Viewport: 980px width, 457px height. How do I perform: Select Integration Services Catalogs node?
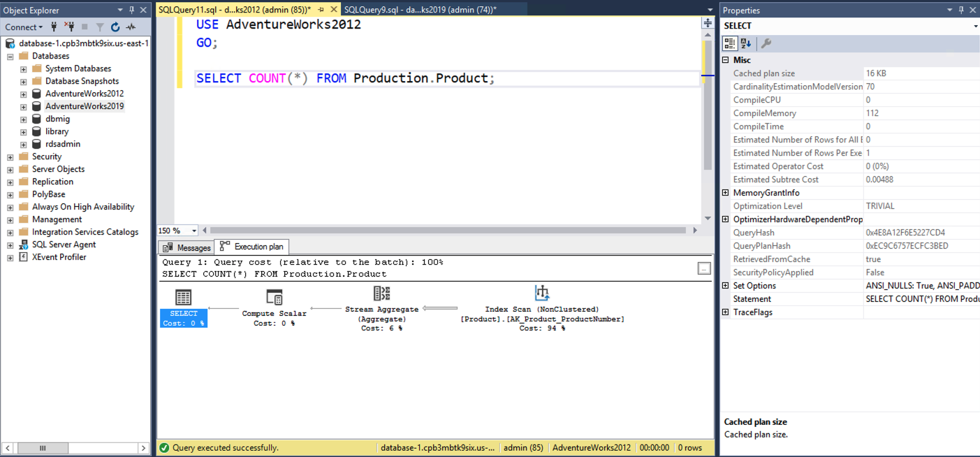[85, 232]
